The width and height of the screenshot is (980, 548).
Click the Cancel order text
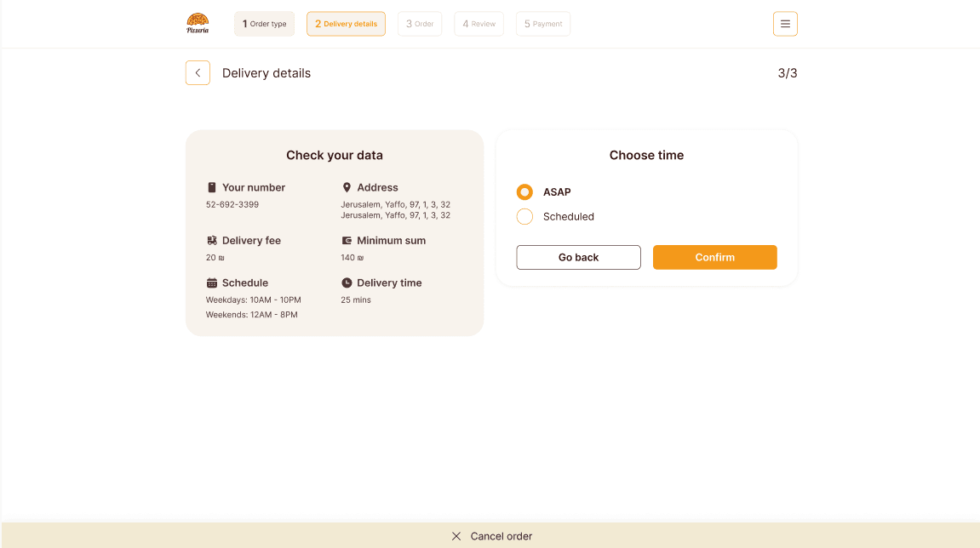(501, 536)
